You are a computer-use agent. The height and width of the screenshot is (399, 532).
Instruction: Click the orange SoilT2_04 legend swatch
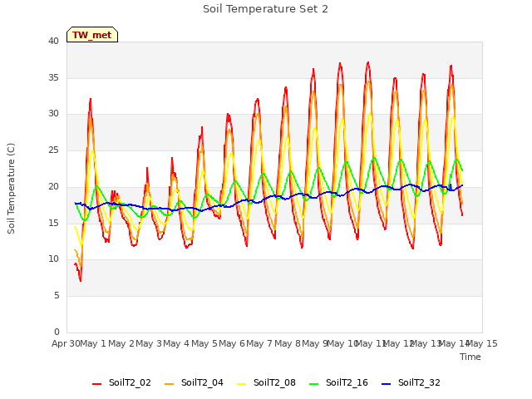[x=169, y=384]
